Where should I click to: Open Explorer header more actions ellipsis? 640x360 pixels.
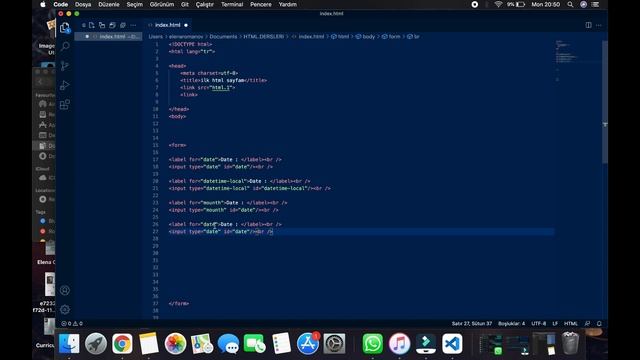pos(133,25)
